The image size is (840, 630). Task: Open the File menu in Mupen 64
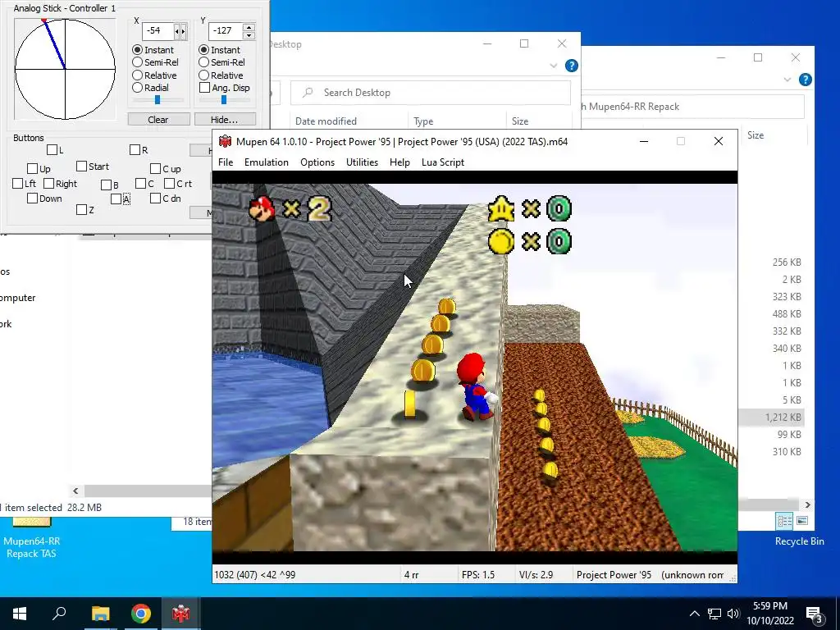(226, 162)
